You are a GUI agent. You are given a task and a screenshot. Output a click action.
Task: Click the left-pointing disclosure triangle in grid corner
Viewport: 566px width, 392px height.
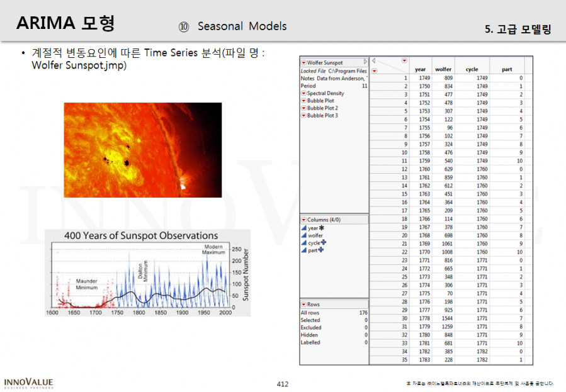pos(373,60)
